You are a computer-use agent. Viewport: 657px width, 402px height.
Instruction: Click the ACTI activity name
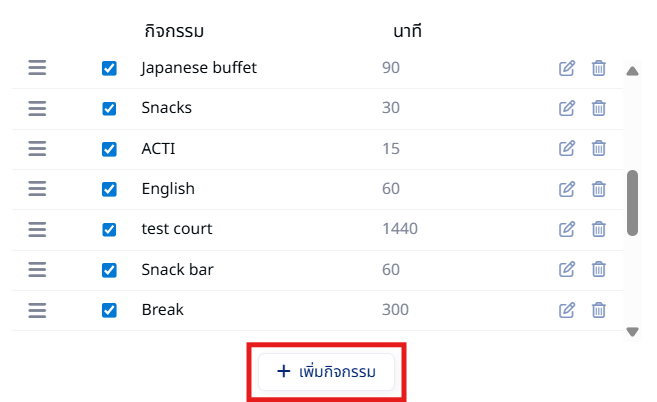(x=158, y=149)
